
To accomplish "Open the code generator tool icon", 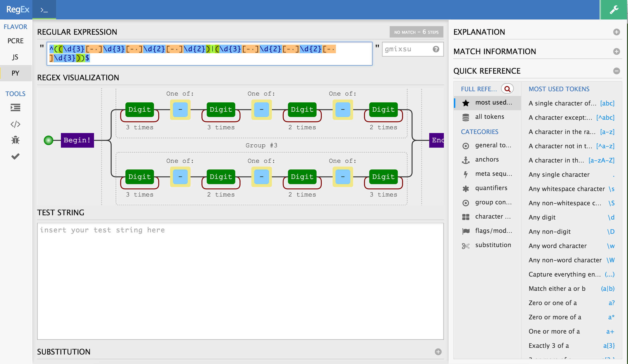I will pyautogui.click(x=15, y=124).
